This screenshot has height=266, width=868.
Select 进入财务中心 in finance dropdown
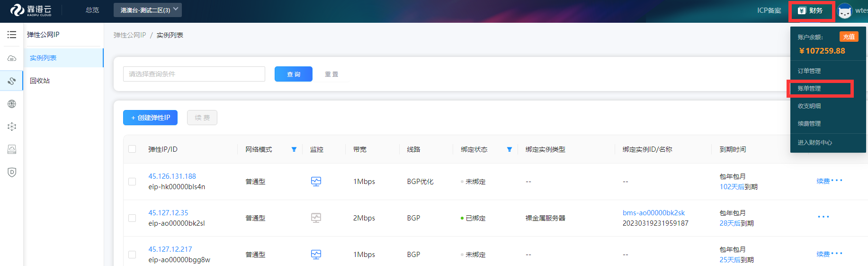(x=814, y=143)
